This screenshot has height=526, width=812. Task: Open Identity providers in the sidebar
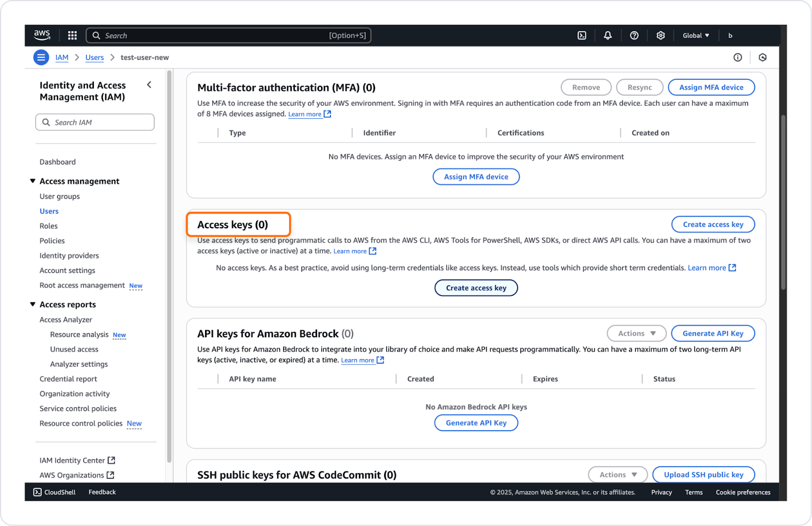70,256
